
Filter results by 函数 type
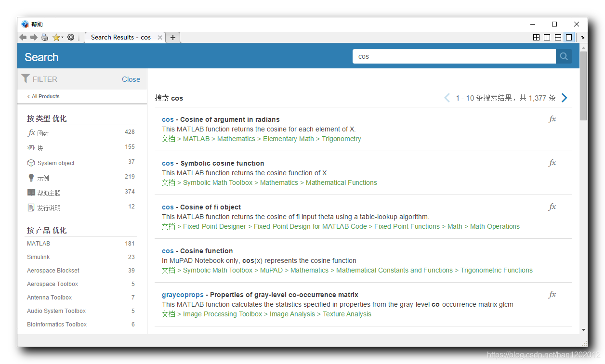43,133
